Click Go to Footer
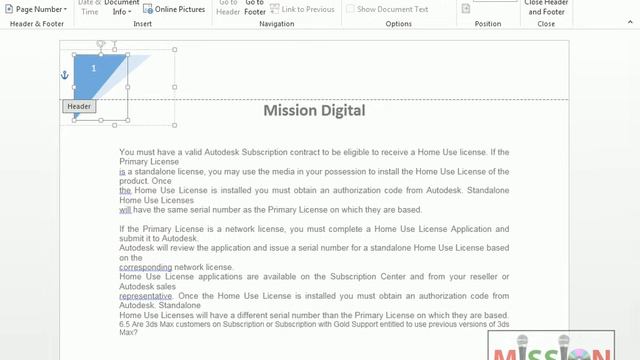Viewport: 640px width, 360px height. (255, 8)
